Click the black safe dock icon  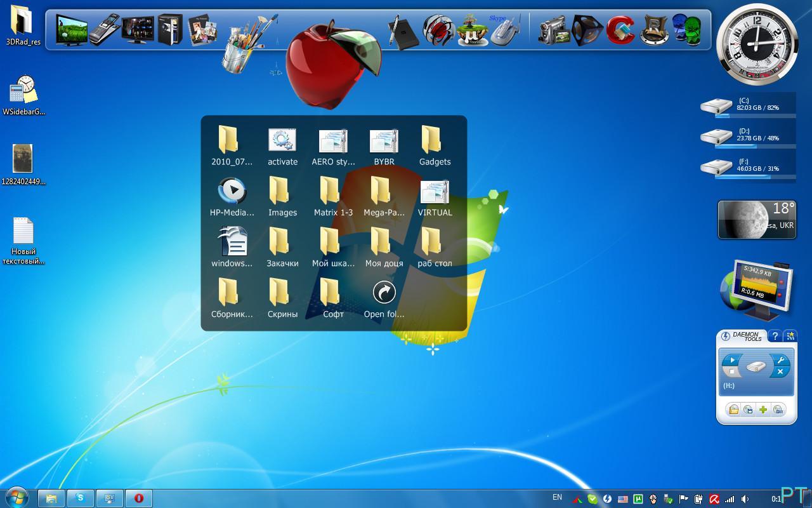tap(170, 29)
